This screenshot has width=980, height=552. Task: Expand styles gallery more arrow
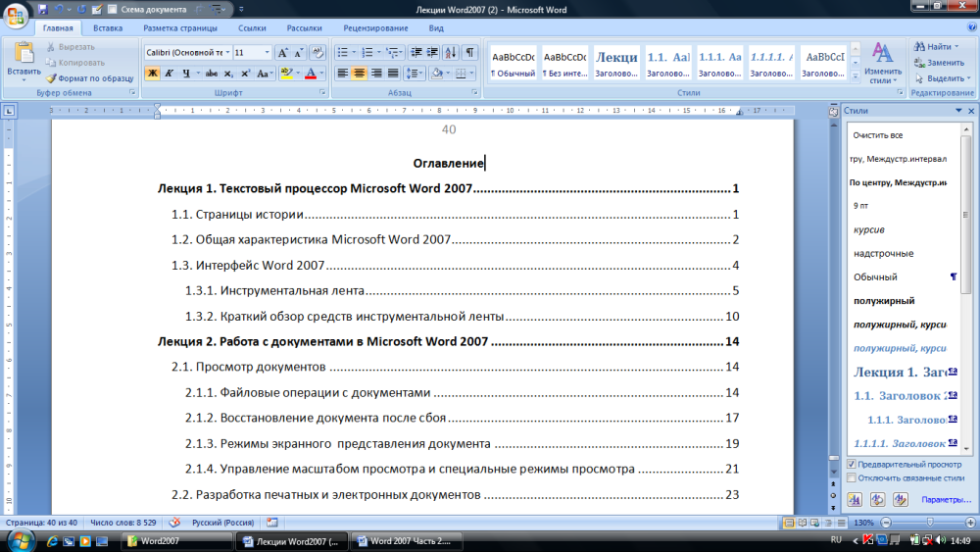856,75
